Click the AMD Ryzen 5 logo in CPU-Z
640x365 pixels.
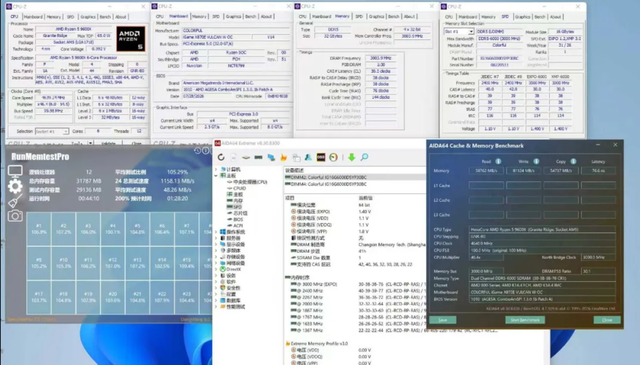point(131,39)
